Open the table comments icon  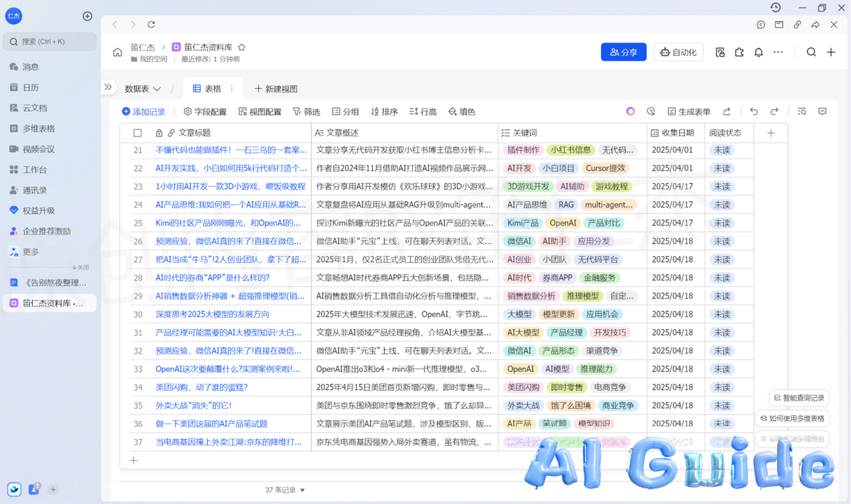(x=822, y=111)
